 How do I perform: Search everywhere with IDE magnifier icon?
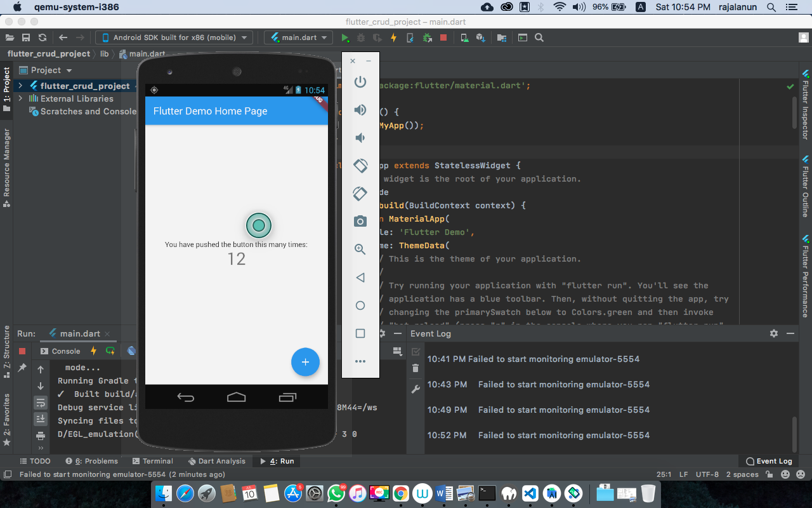tap(539, 37)
